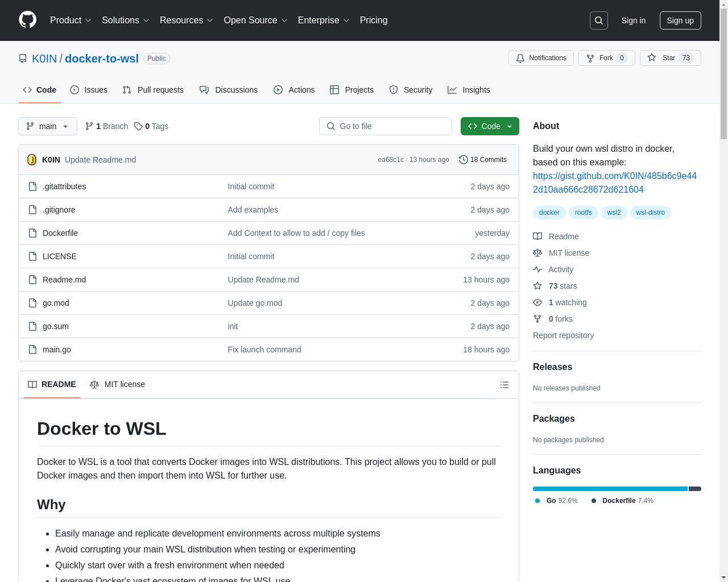Open the Insights tab
Viewport: 728px width, 582px height.
click(469, 90)
